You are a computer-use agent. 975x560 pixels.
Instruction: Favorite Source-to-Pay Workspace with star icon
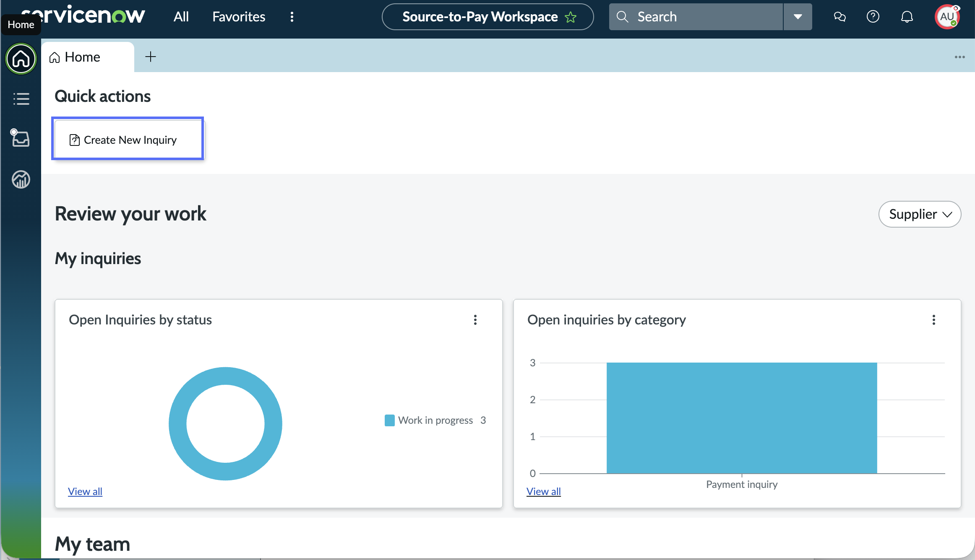point(571,17)
